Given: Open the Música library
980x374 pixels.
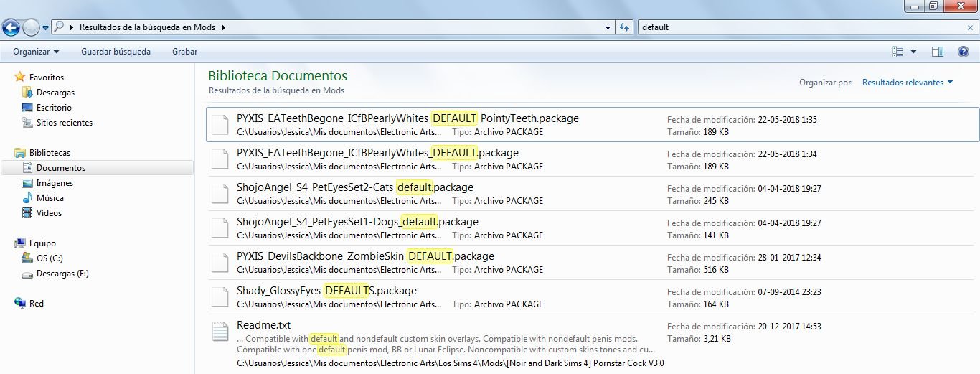Looking at the screenshot, I should (x=50, y=198).
